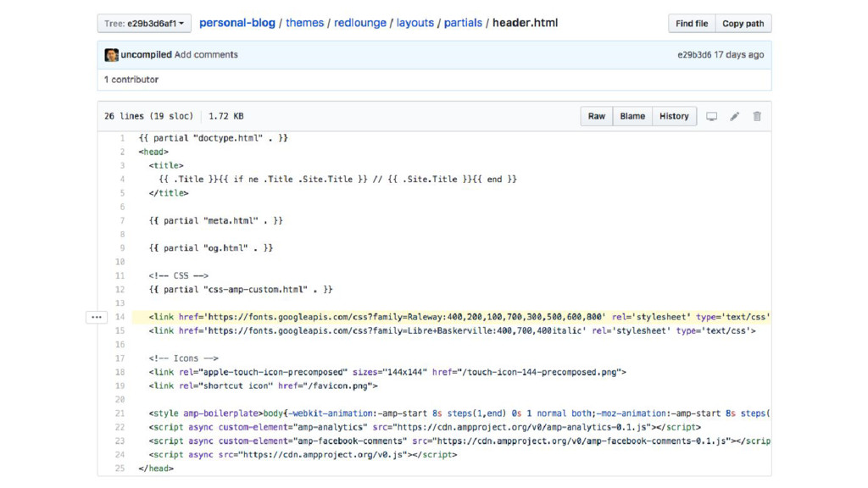Click the style amp-boilerplate line

459,413
